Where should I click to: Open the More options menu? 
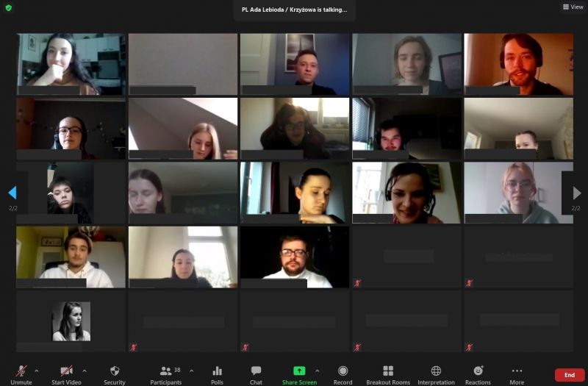517,375
